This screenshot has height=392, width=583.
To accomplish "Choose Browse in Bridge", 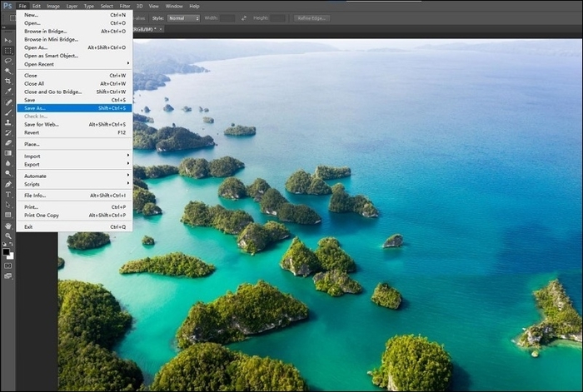I will pyautogui.click(x=74, y=32).
